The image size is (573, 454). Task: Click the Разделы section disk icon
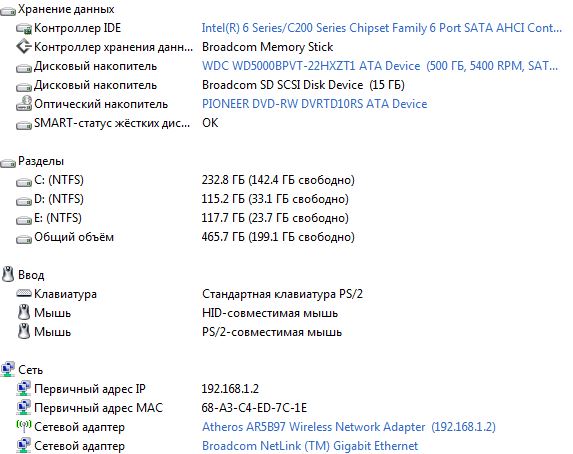pos(8,163)
